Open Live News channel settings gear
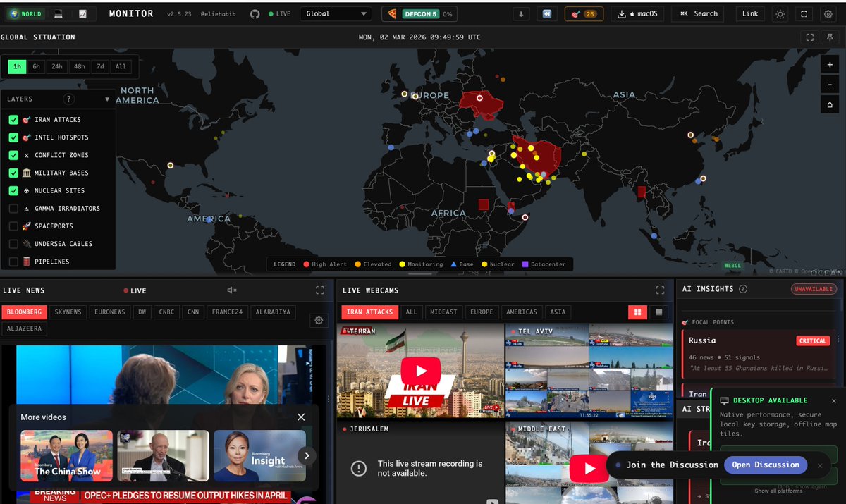Screen dimensions: 846x504 pyautogui.click(x=319, y=320)
